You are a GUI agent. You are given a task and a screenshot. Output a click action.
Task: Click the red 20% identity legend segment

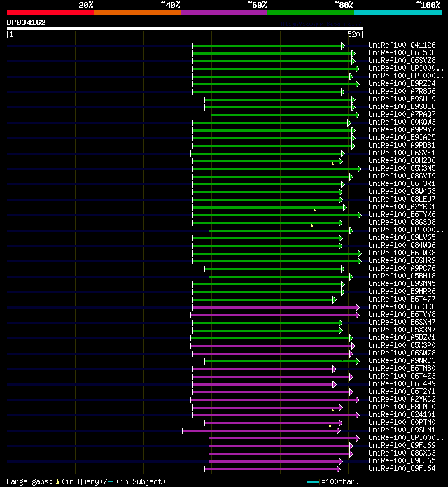[50, 13]
